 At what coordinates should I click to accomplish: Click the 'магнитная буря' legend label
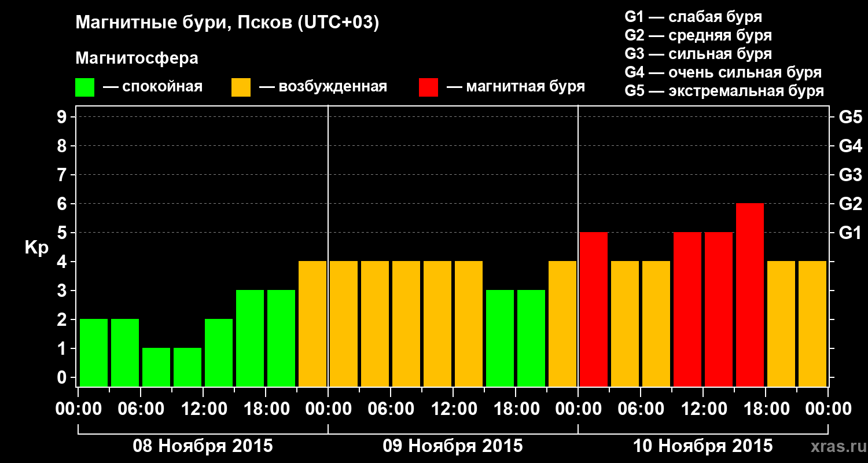(x=525, y=87)
